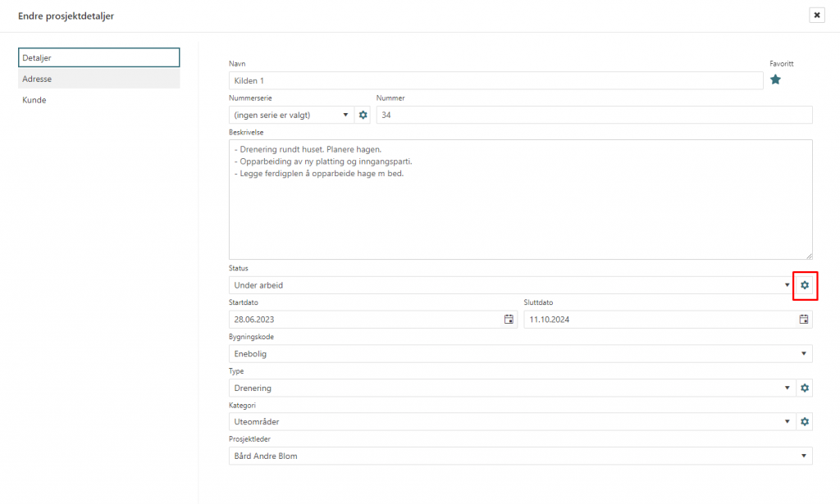Open Sluttdato calendar picker
The width and height of the screenshot is (840, 504).
pos(804,320)
